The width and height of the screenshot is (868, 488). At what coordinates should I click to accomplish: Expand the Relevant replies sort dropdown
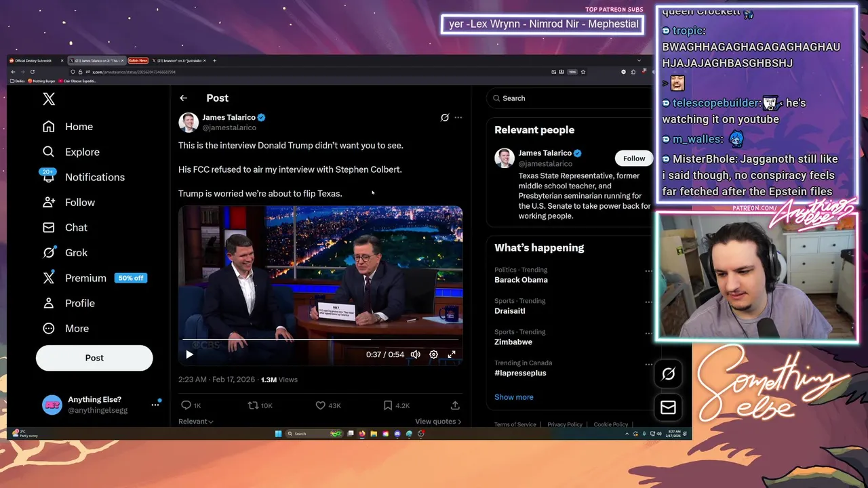coord(196,421)
